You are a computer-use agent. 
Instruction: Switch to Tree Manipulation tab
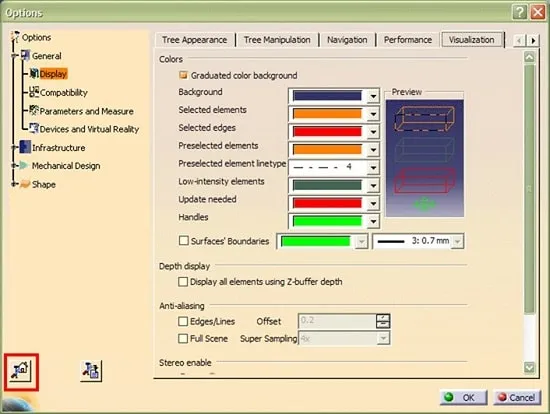[277, 40]
